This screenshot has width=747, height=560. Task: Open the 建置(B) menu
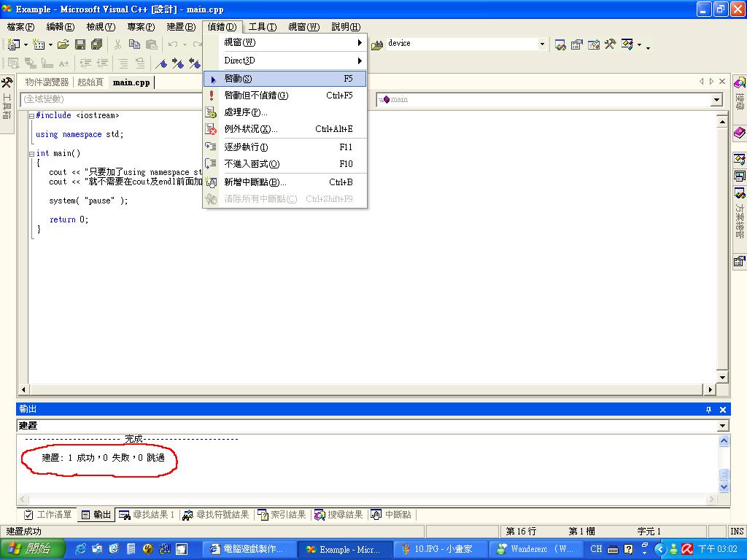pyautogui.click(x=181, y=27)
